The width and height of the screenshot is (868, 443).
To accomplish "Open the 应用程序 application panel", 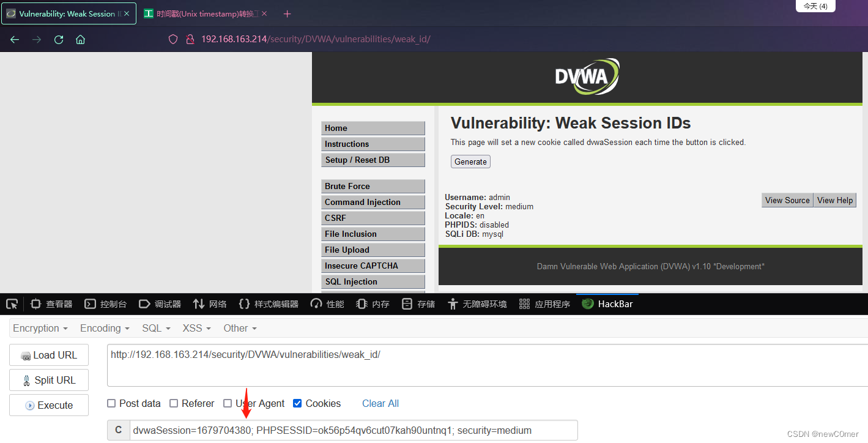I will (x=544, y=303).
